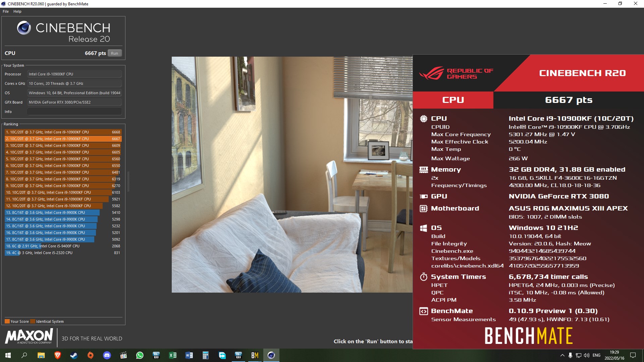
Task: Click the BenchMate code bracket icon
Action: 424,311
